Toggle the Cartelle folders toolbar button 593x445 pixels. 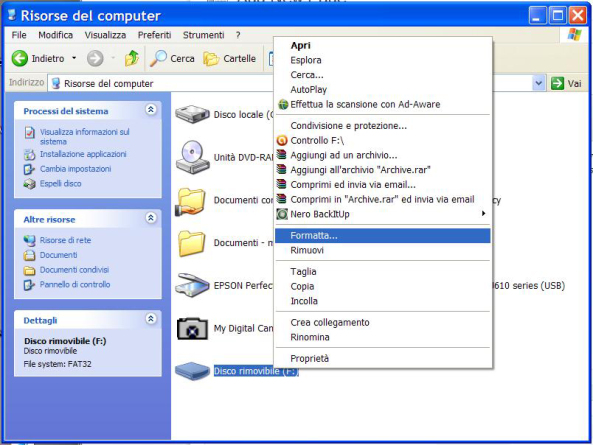pyautogui.click(x=230, y=59)
